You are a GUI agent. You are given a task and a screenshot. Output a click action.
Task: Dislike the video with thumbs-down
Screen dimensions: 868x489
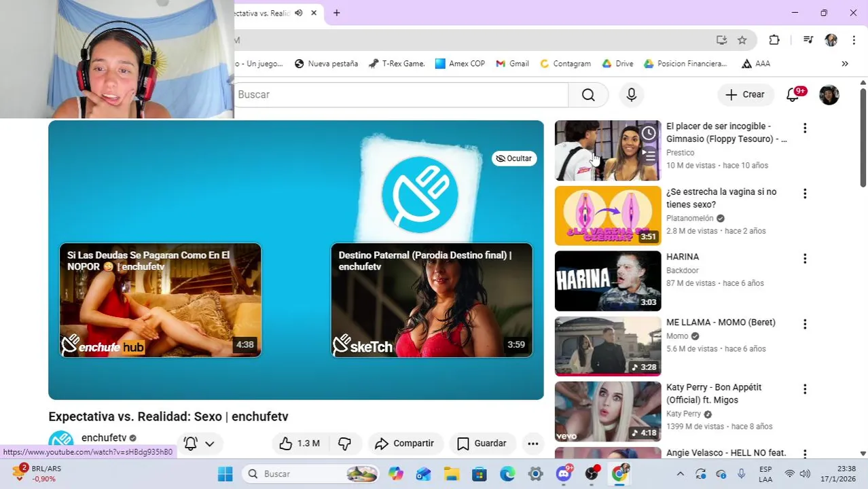click(x=345, y=443)
